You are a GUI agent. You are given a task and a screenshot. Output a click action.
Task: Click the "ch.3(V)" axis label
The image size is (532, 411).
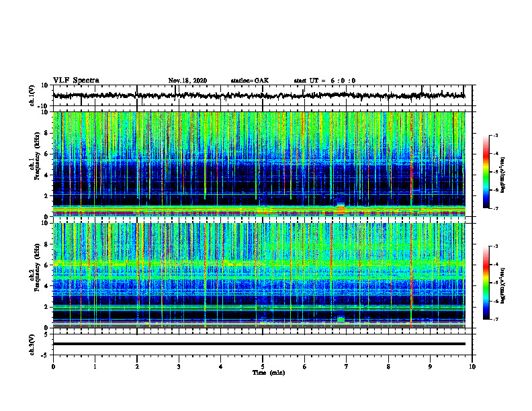click(32, 345)
